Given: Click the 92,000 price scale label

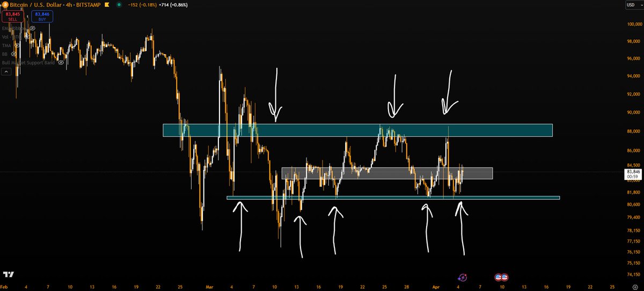Looking at the screenshot, I should [x=633, y=94].
